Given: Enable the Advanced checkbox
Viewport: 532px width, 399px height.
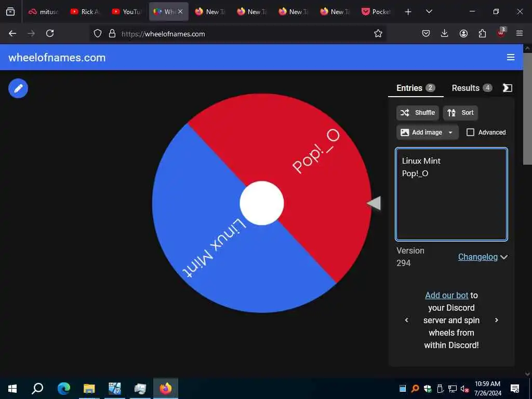Looking at the screenshot, I should (470, 132).
